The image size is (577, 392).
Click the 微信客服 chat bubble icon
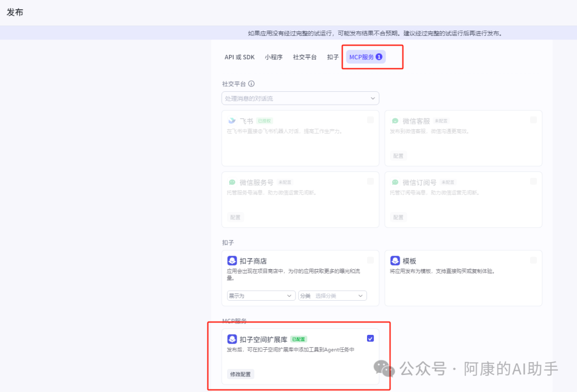pyautogui.click(x=395, y=121)
